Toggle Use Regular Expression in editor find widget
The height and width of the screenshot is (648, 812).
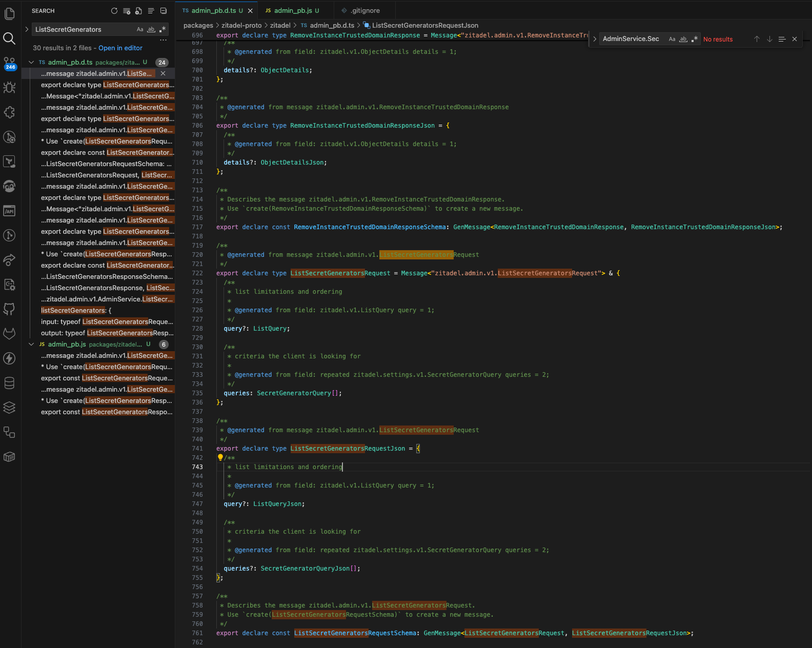[695, 39]
